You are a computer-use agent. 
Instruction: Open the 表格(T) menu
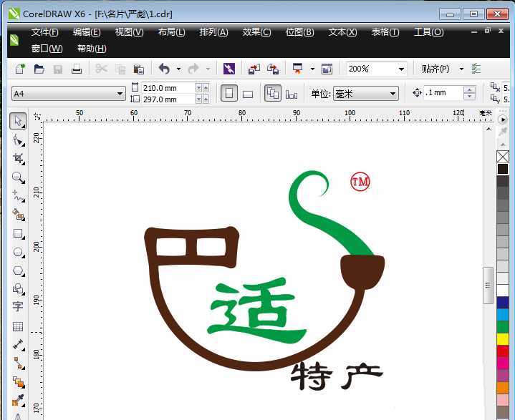(x=385, y=32)
